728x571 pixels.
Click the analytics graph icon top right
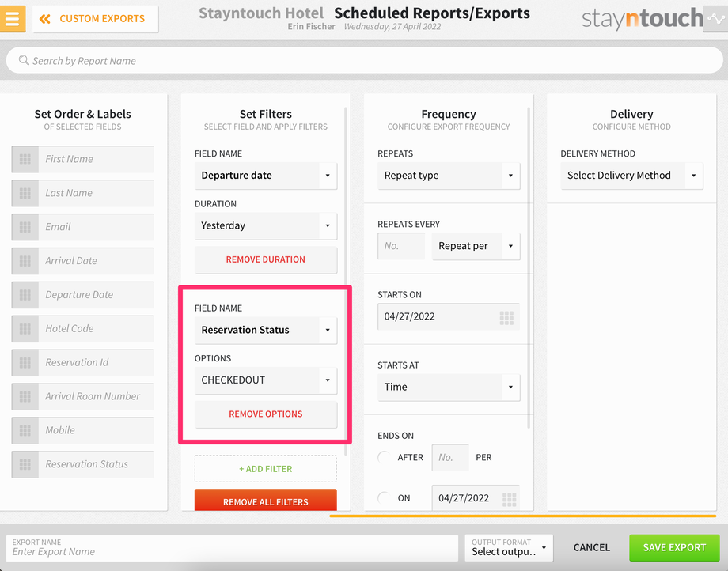point(715,18)
